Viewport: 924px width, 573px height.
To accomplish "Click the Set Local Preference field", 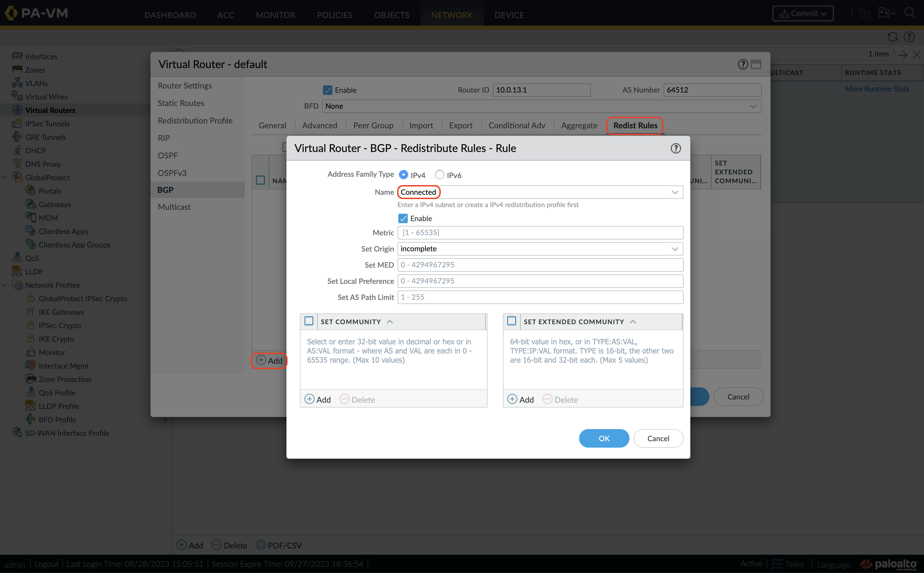I will coord(540,281).
